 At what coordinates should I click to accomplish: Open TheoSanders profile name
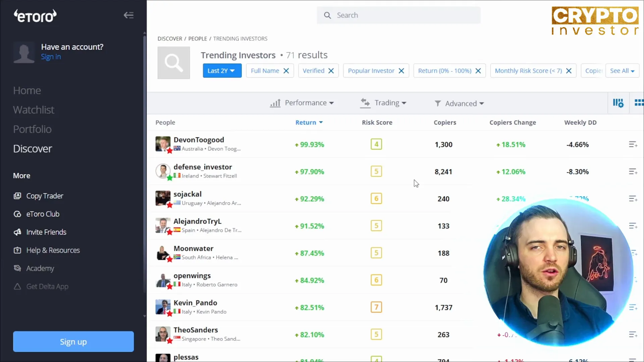click(196, 330)
